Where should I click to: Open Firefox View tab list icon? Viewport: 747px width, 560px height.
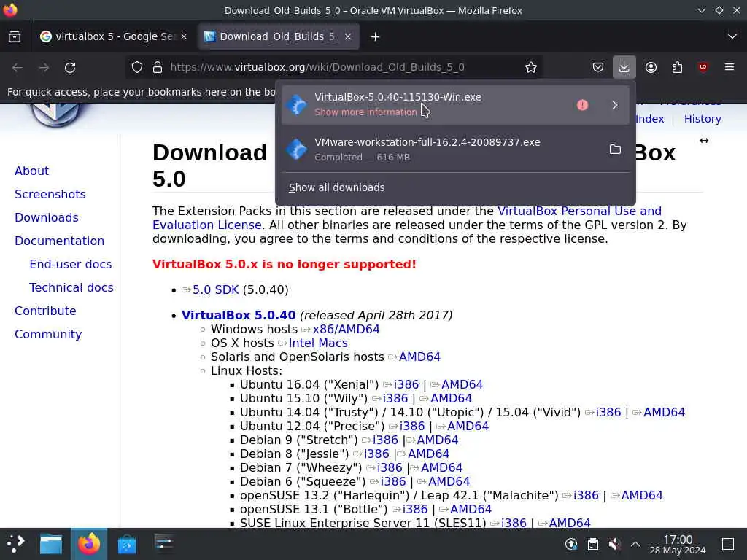pos(15,36)
